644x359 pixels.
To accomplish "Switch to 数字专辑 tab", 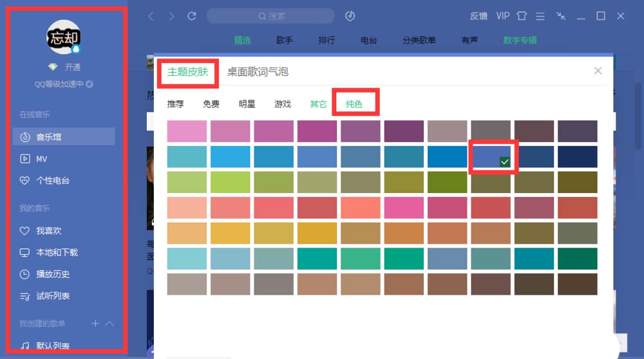I will pos(520,40).
